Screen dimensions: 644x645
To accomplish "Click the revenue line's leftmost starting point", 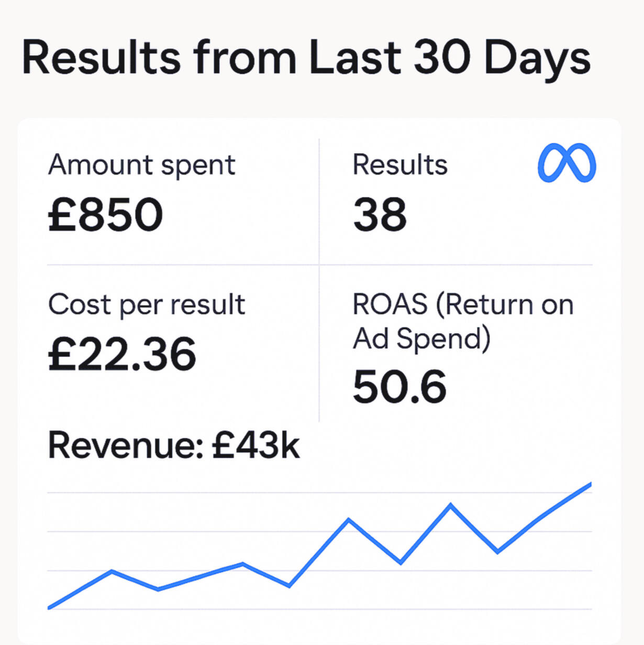I will pos(49,608).
